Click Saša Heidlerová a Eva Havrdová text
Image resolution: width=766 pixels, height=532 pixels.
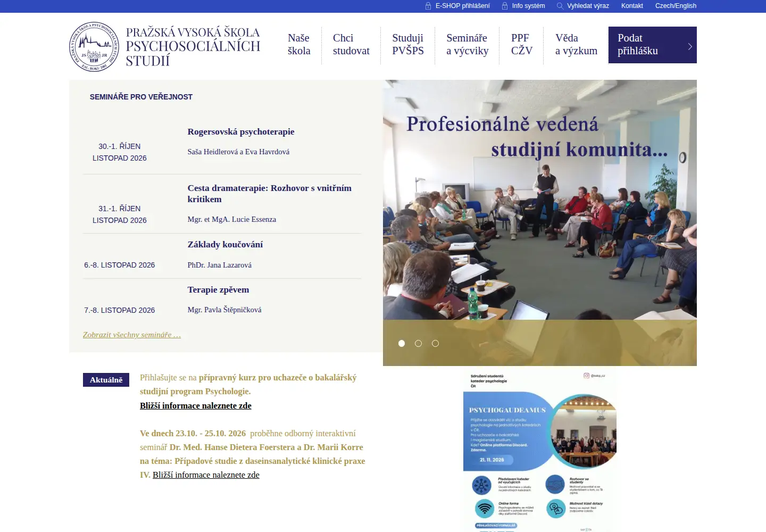238,152
